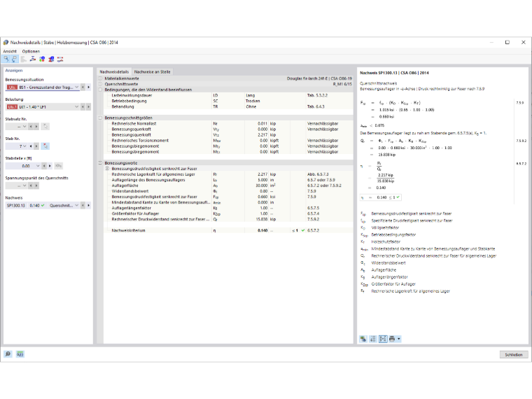Click the Douglas fir-larch material value
The height and width of the screenshot is (399, 532).
tap(319, 78)
